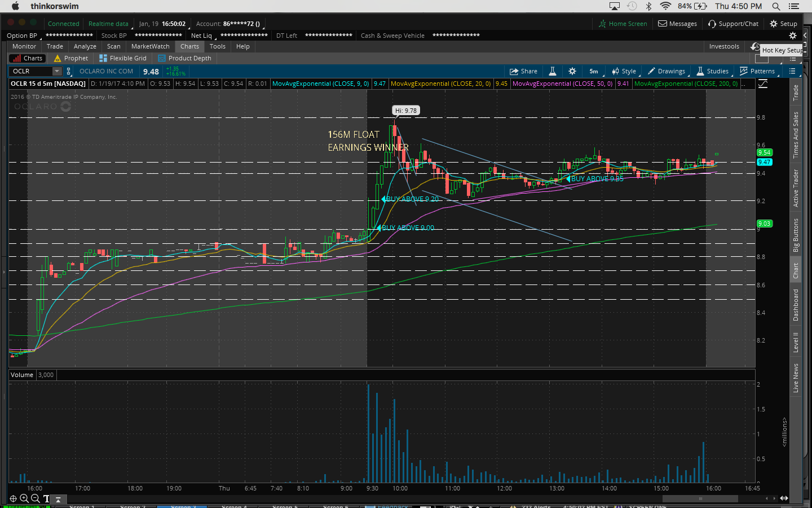Viewport: 812px width, 508px height.
Task: Open the Investools tab
Action: pos(724,46)
